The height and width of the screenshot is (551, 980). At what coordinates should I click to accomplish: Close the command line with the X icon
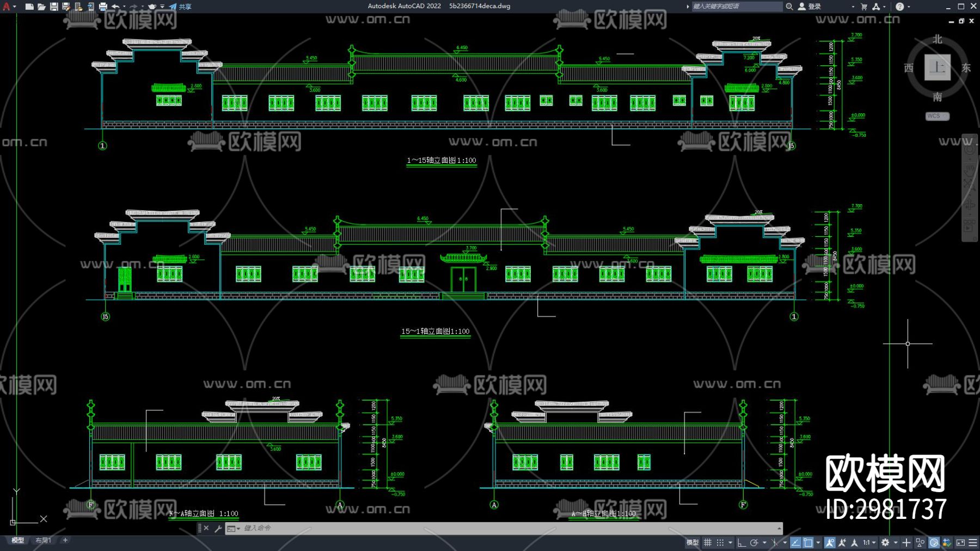tap(206, 528)
